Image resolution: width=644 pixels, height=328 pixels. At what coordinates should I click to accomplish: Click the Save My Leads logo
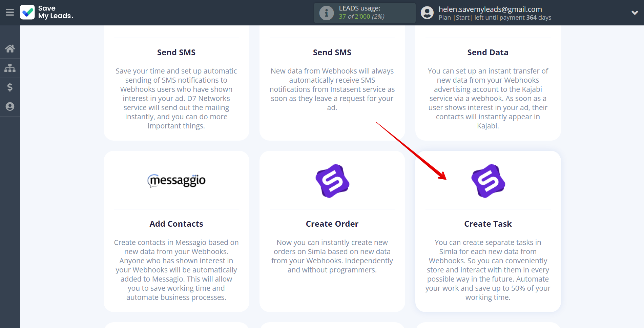tap(47, 12)
